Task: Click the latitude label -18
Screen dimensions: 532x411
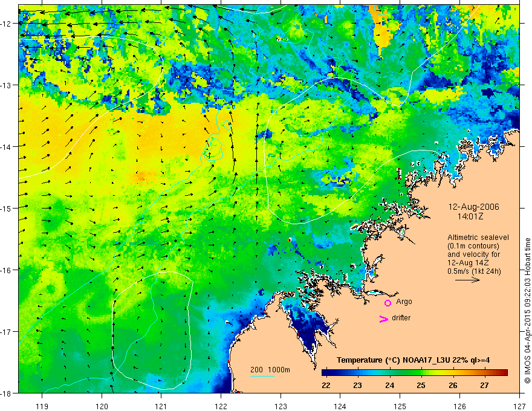Action: (x=6, y=393)
